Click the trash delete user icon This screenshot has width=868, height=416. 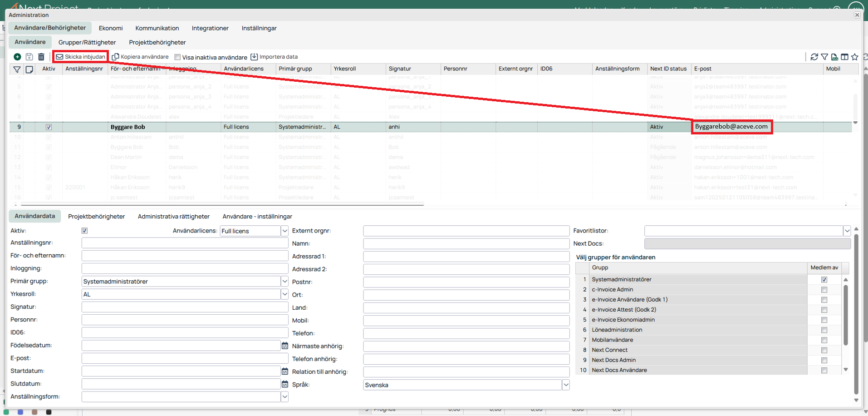(x=41, y=57)
